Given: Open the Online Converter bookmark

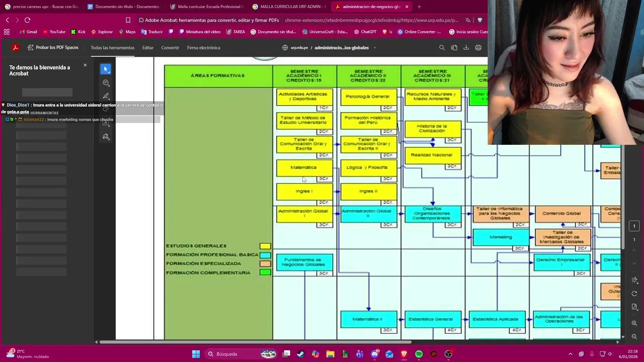Looking at the screenshot, I should 419,32.
